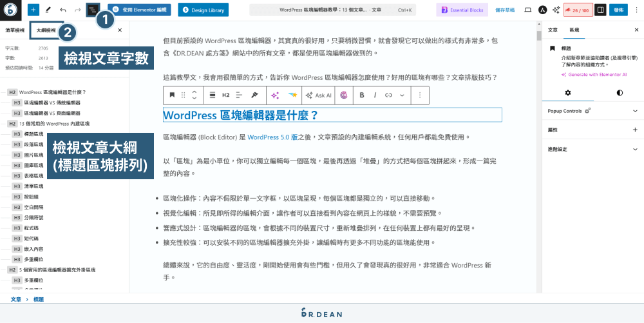Move the heading block down

point(194,99)
